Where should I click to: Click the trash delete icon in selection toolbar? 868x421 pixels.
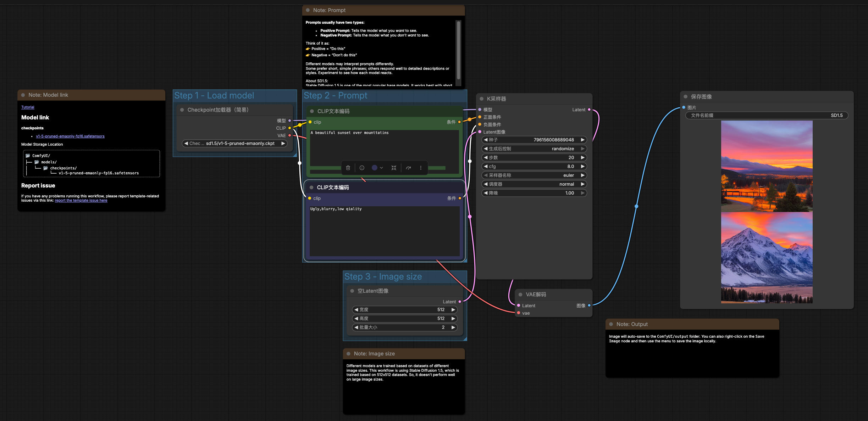click(x=348, y=168)
